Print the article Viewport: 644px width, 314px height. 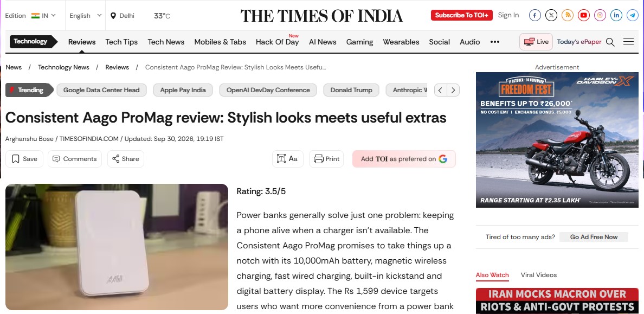pyautogui.click(x=326, y=159)
